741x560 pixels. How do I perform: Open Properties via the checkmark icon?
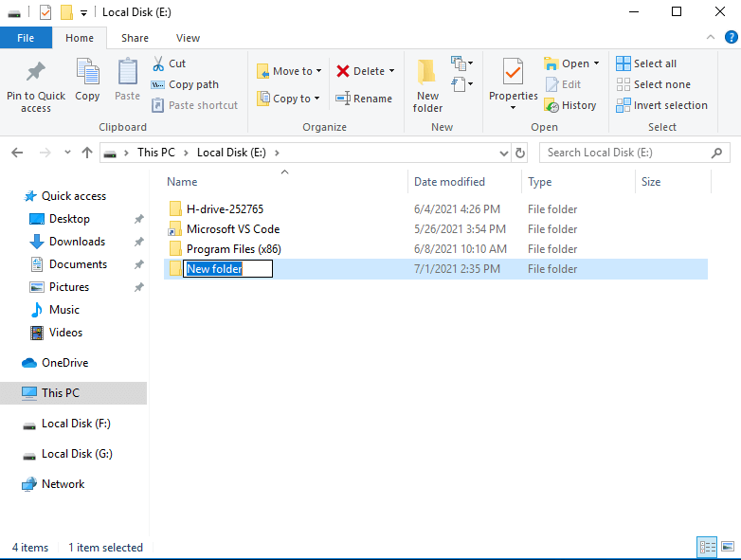coord(513,72)
